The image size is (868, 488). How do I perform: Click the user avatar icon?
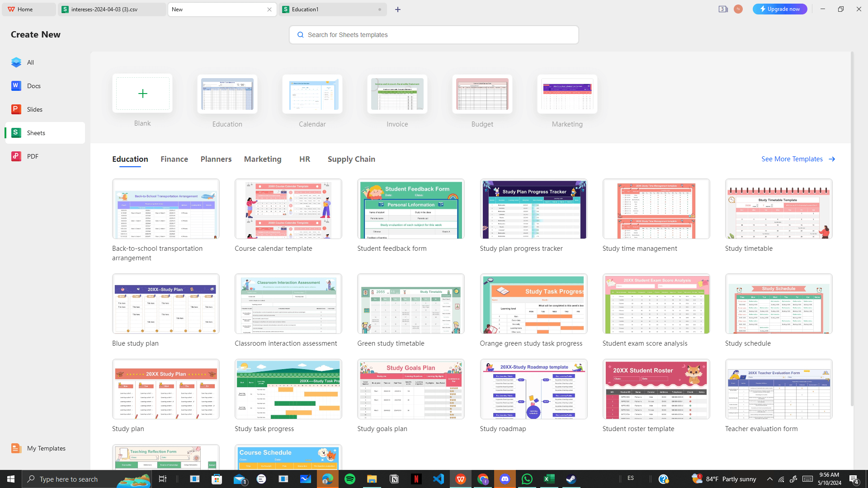click(738, 9)
